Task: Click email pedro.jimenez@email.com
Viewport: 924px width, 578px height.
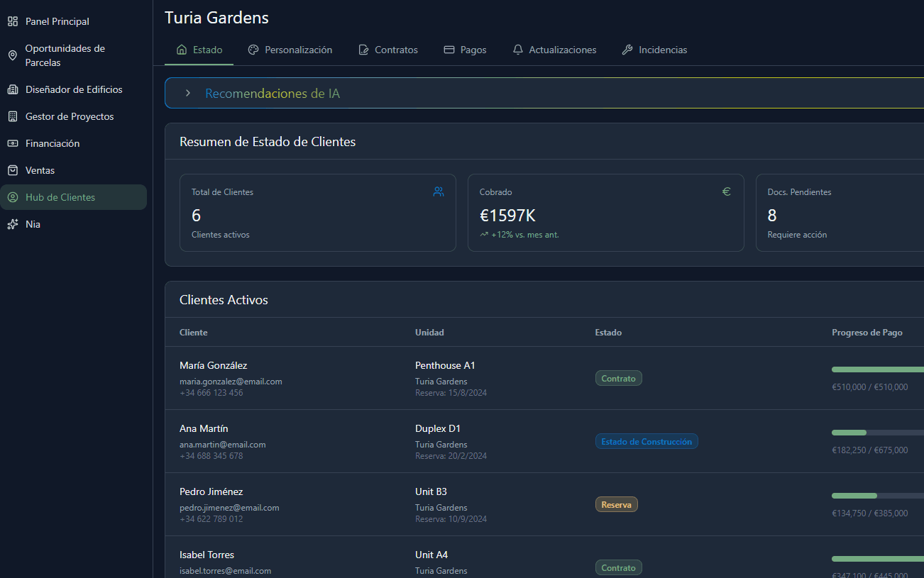Action: coord(229,508)
